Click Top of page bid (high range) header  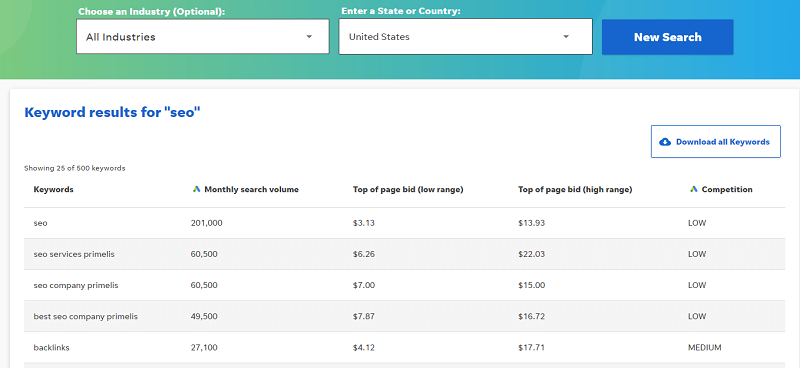point(575,189)
